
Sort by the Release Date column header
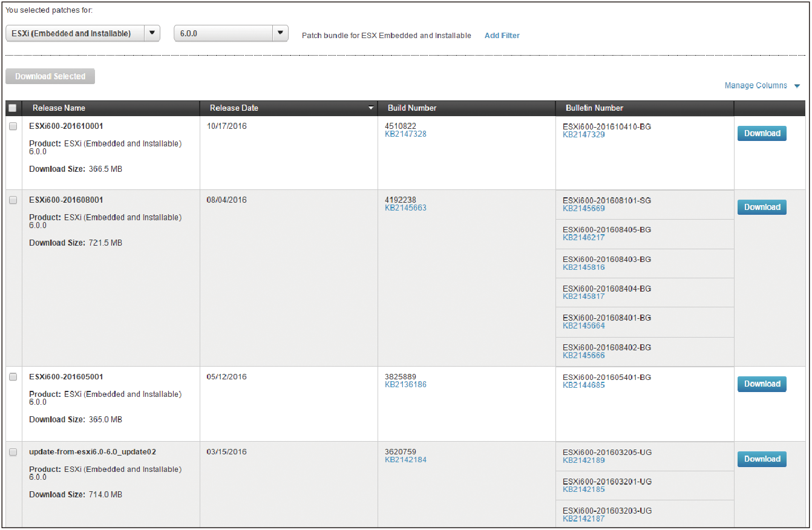tap(234, 108)
